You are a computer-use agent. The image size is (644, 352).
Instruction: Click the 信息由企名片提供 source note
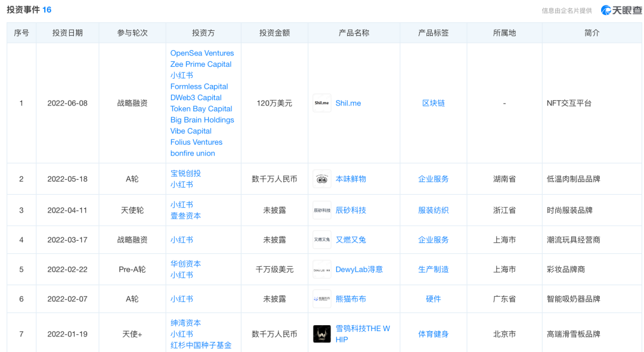pyautogui.click(x=567, y=11)
